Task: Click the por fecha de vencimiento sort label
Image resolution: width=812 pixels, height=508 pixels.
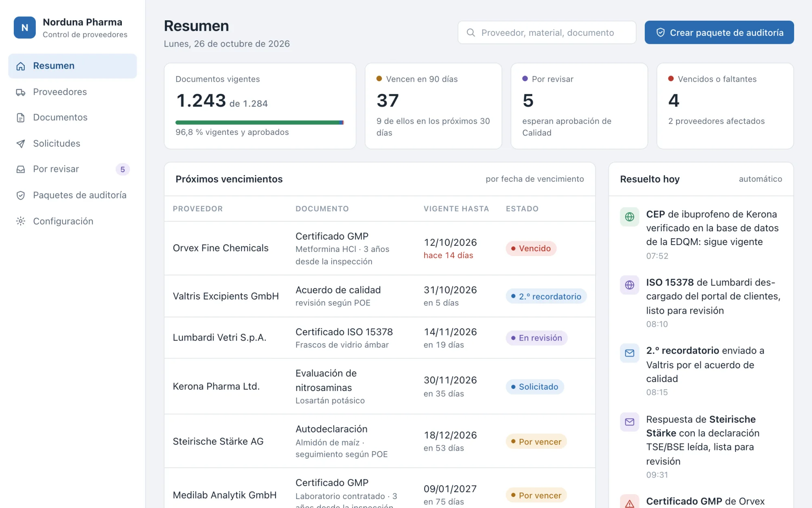Action: tap(535, 179)
